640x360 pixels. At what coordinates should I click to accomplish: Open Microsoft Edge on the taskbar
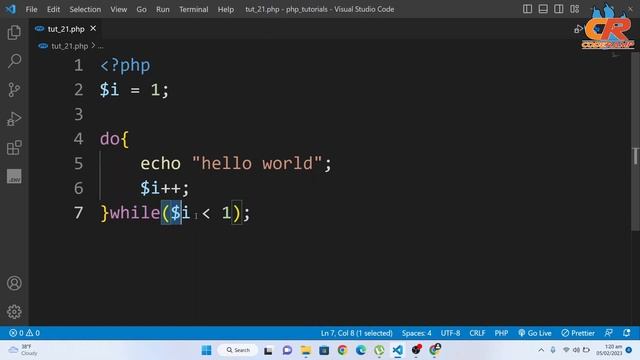[x=361, y=350]
